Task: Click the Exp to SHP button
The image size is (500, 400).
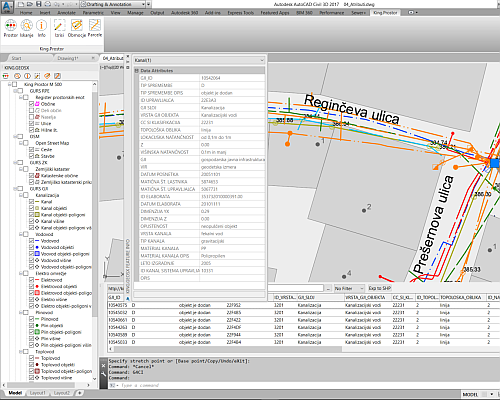Action: tap(379, 288)
